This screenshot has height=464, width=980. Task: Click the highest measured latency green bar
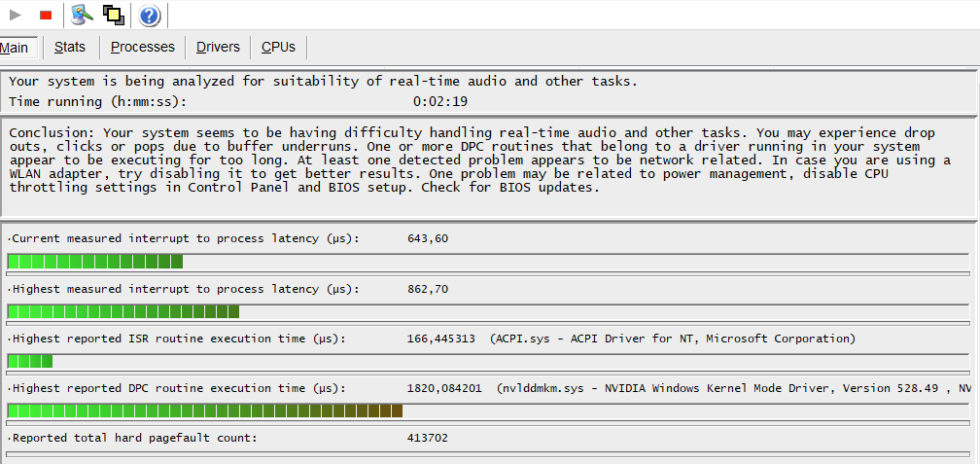pos(123,311)
